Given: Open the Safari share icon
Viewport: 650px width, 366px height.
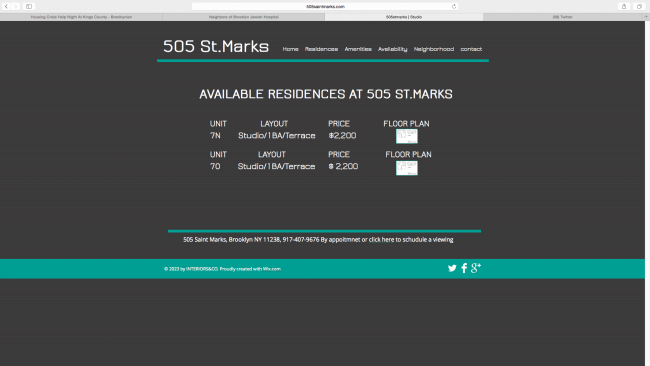Looking at the screenshot, I should click(624, 6).
